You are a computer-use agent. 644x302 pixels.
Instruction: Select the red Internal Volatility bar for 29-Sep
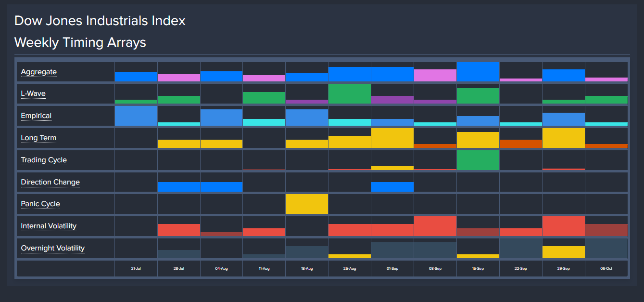tap(564, 226)
